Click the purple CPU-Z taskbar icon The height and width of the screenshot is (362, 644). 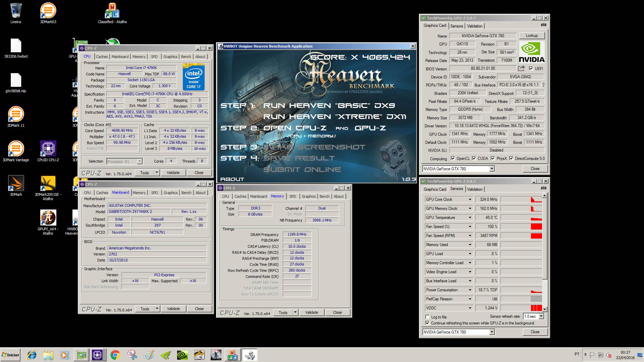coord(97,355)
